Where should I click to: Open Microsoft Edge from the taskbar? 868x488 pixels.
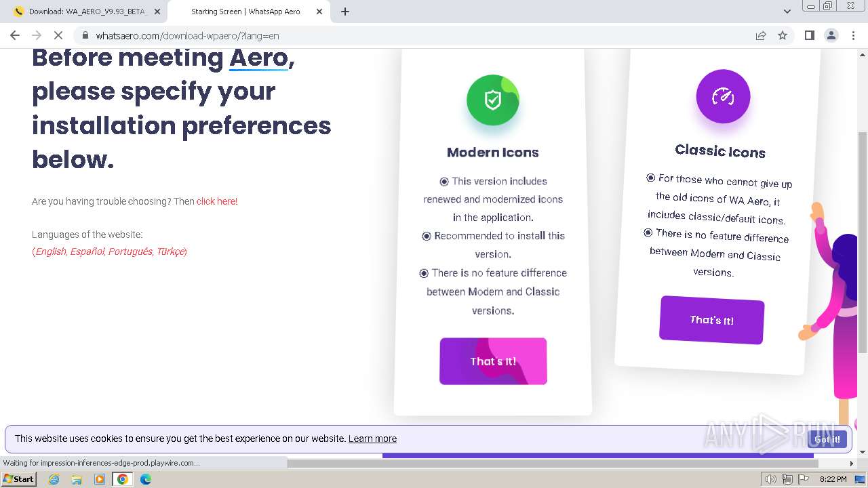[x=145, y=479]
